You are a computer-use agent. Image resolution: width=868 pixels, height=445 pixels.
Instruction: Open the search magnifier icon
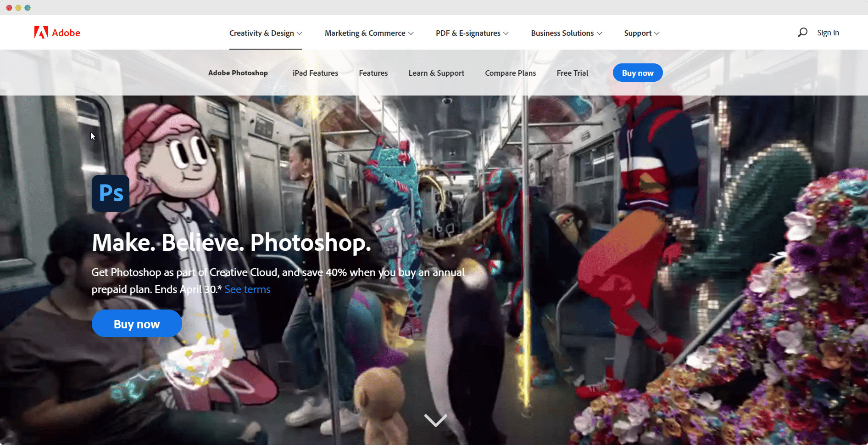pos(802,33)
